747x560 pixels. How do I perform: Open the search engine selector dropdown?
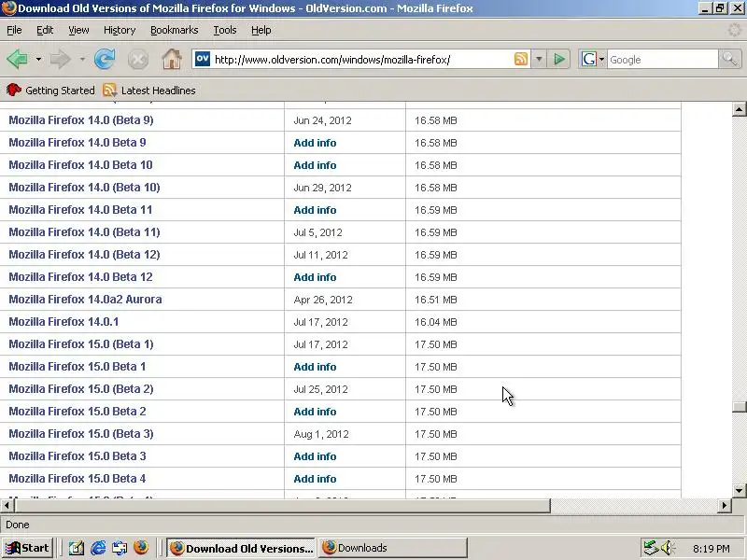[601, 60]
